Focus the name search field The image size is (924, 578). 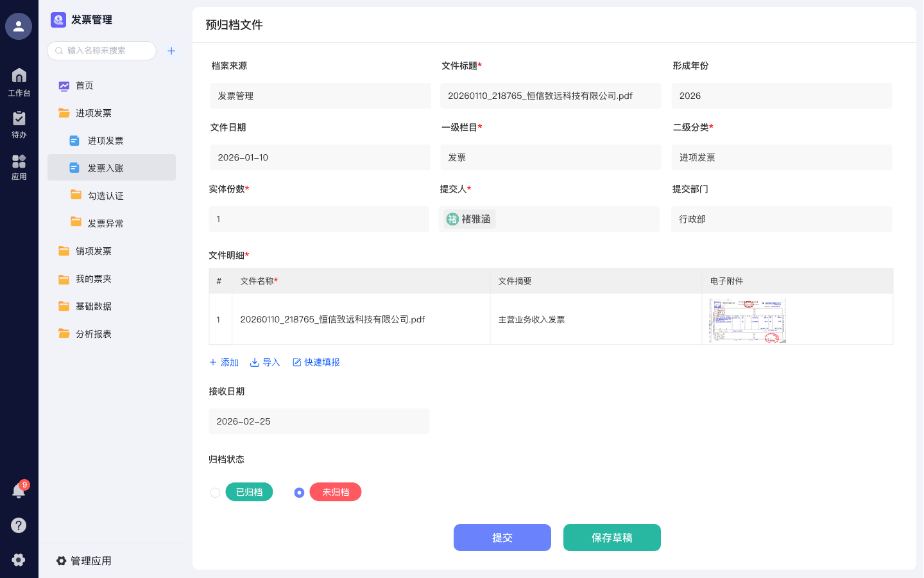click(101, 51)
